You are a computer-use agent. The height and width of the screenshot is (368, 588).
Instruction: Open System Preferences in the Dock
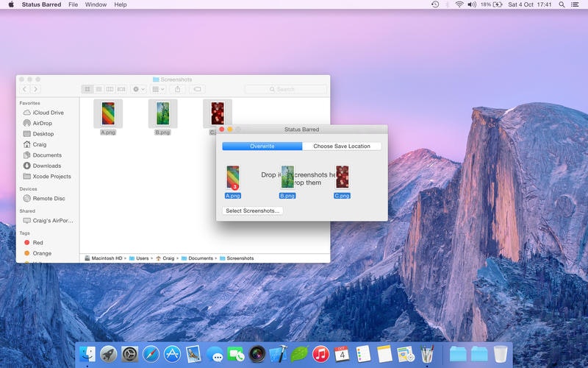pyautogui.click(x=130, y=354)
